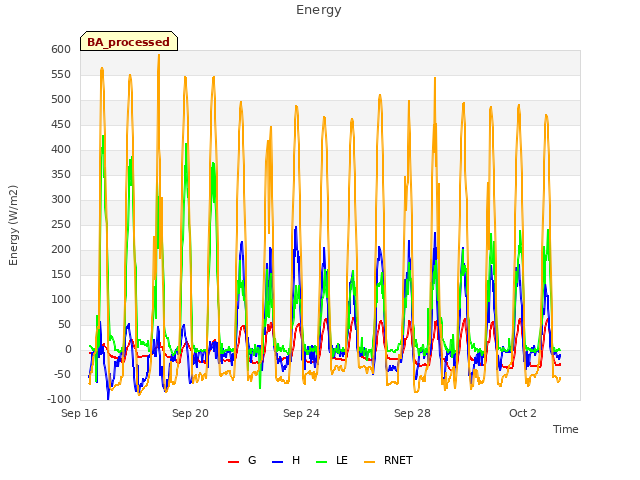Click the Sep 24 date tick label
Screen dimensions: 640x480
click(x=302, y=413)
